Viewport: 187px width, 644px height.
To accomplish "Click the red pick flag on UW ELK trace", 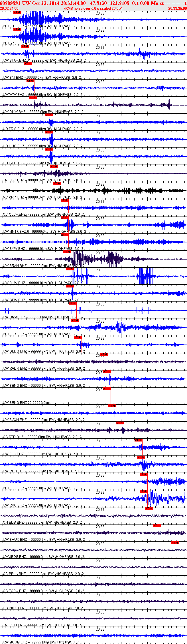I will 139,440.
